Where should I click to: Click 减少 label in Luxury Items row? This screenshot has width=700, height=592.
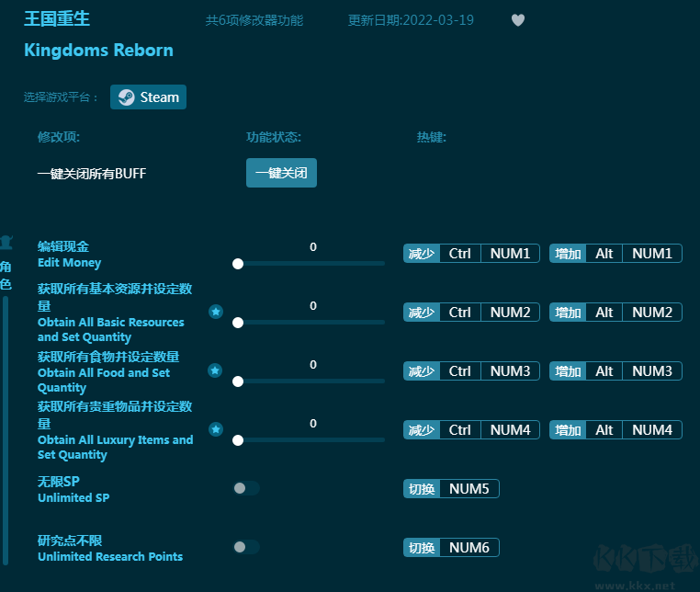coord(422,430)
